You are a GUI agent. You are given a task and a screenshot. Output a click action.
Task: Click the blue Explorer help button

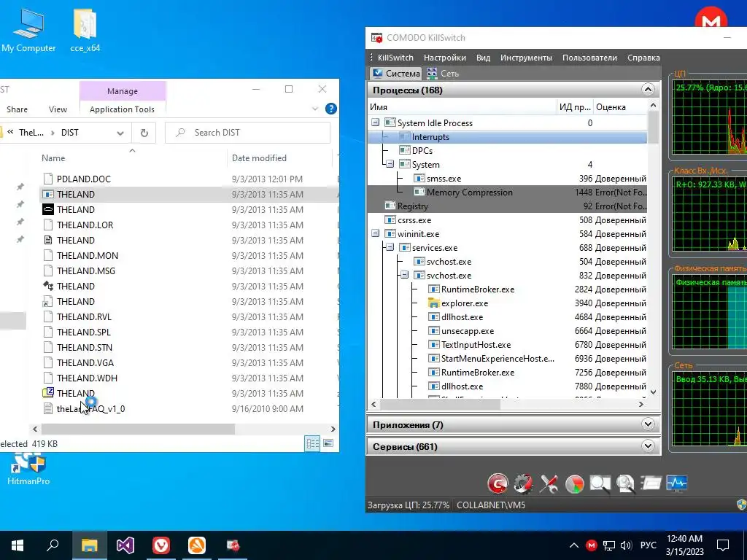tap(331, 109)
